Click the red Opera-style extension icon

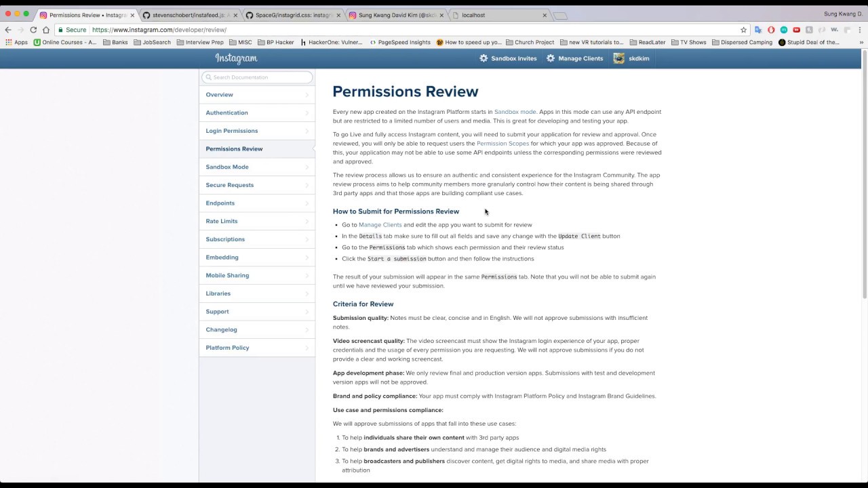pyautogui.click(x=771, y=30)
